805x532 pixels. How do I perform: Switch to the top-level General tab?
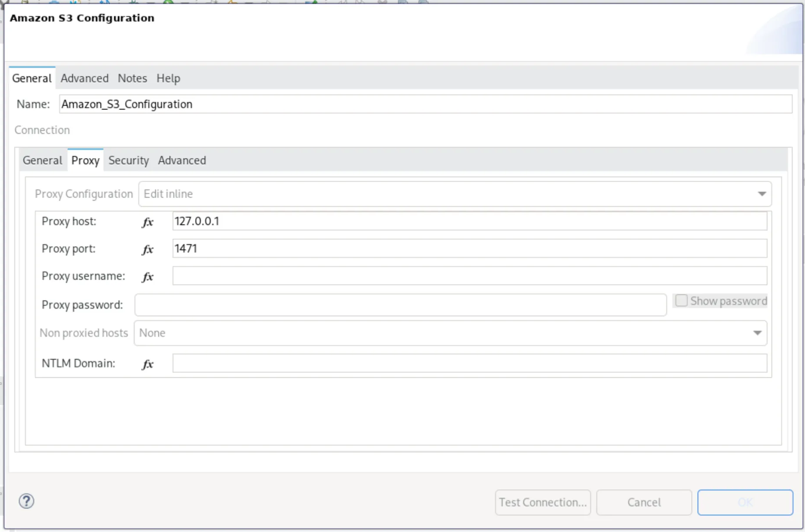tap(32, 78)
